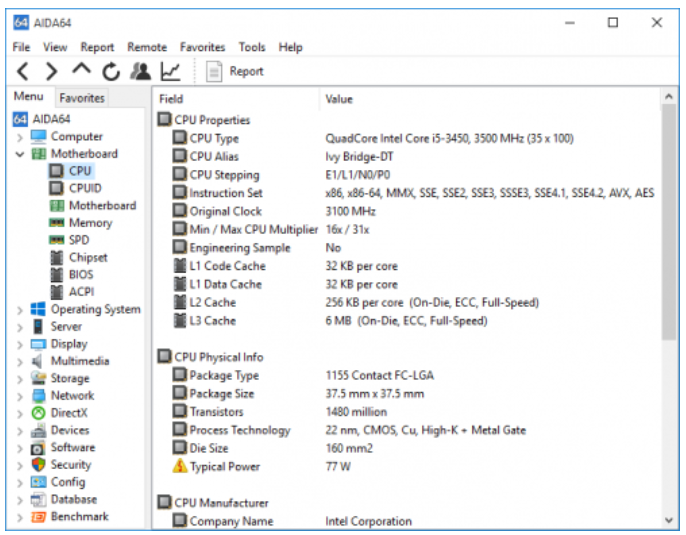Select the Typical Power warning row

224,467
